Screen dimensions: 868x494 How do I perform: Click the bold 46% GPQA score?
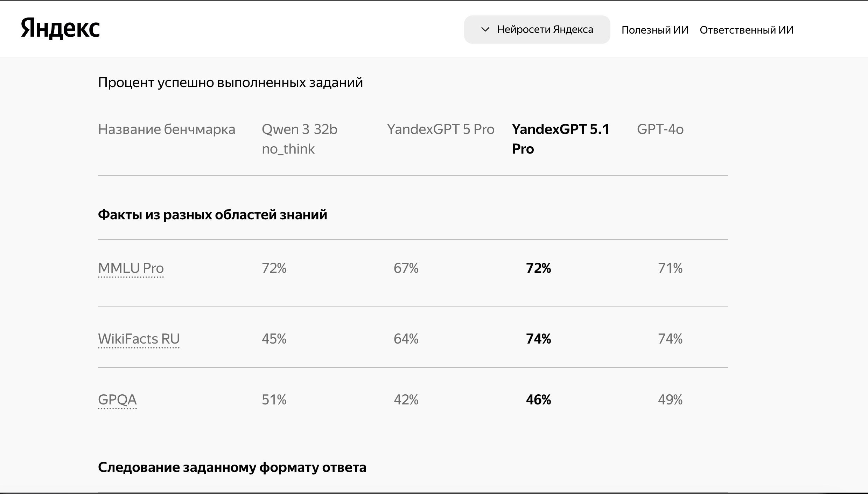coord(538,400)
